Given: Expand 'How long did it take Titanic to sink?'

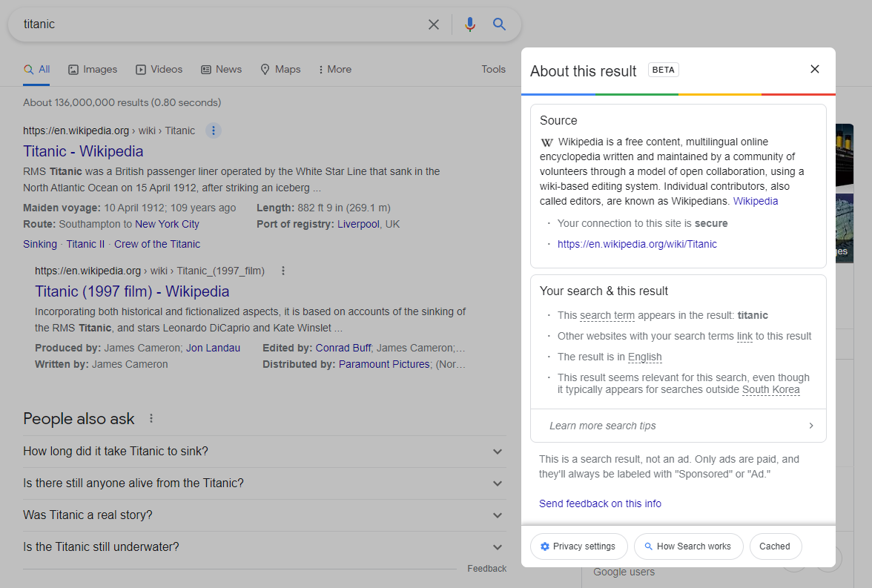Looking at the screenshot, I should (x=263, y=451).
